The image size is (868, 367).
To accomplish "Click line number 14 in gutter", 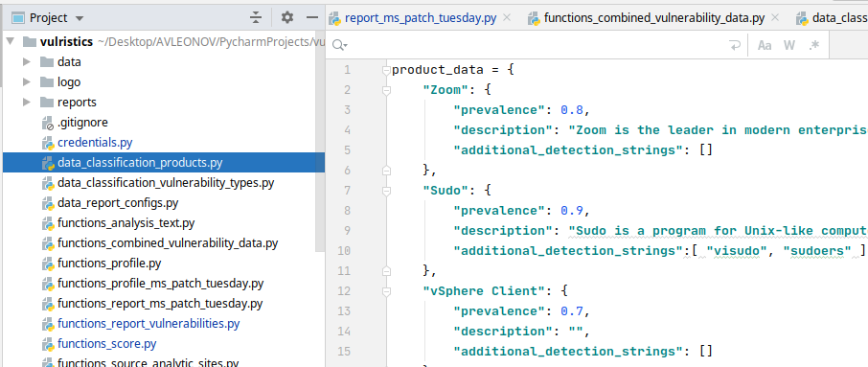I will [x=344, y=331].
